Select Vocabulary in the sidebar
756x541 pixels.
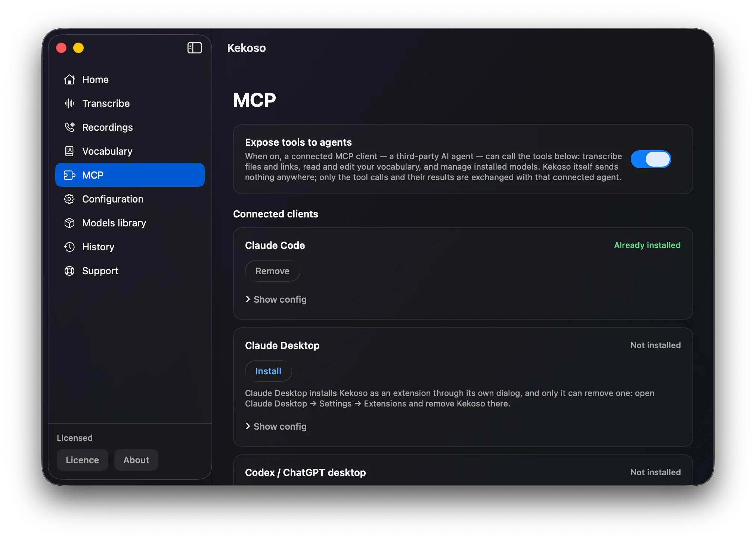pos(130,151)
